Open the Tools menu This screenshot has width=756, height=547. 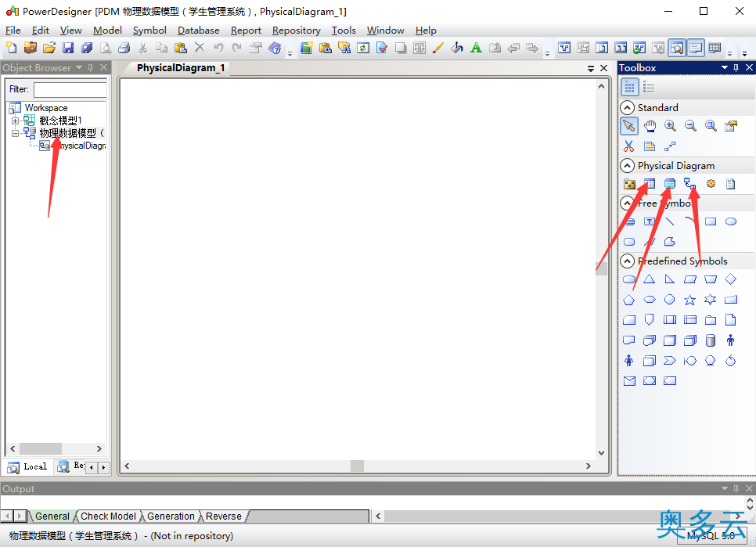coord(344,31)
